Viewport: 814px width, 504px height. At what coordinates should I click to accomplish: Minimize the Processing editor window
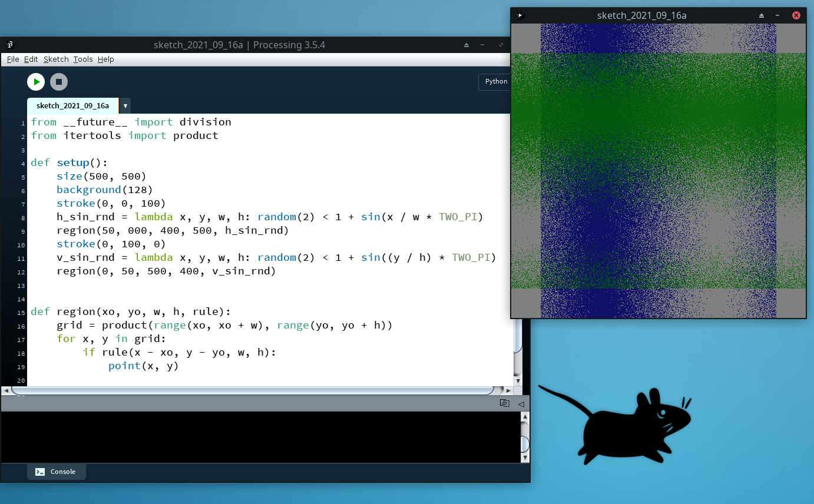pyautogui.click(x=482, y=45)
